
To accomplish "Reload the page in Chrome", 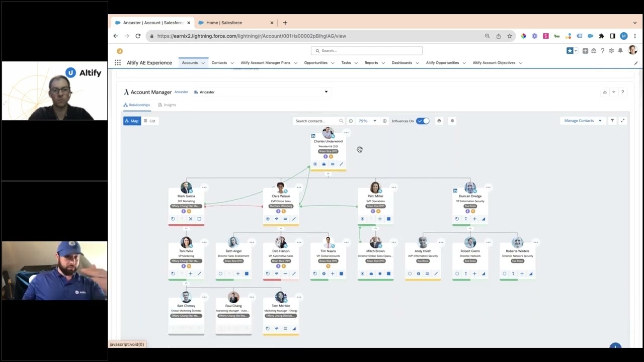I will pos(138,36).
